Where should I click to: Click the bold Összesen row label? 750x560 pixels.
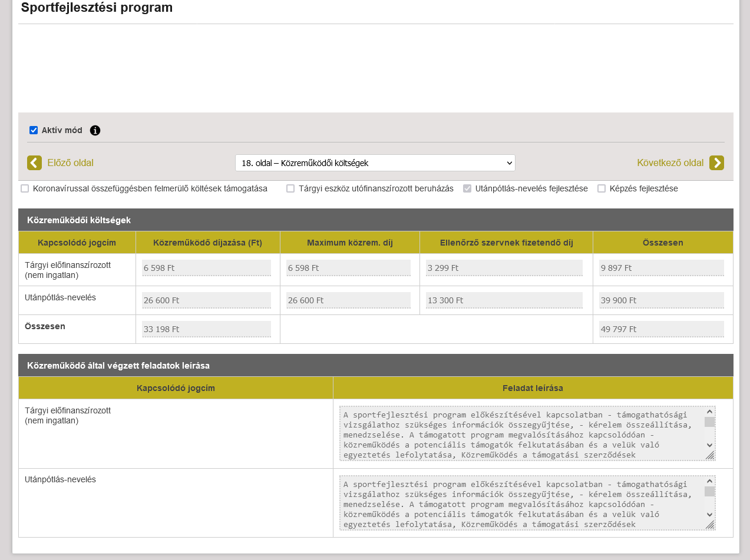point(45,326)
